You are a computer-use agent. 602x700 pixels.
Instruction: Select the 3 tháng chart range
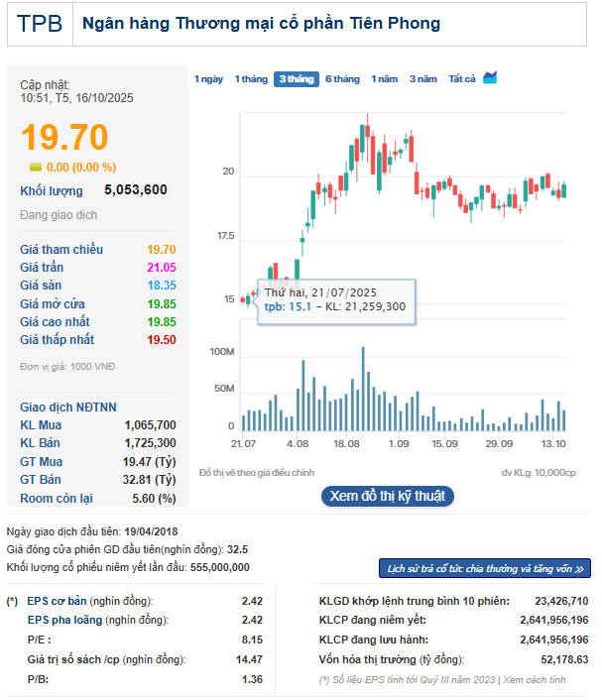[x=296, y=79]
